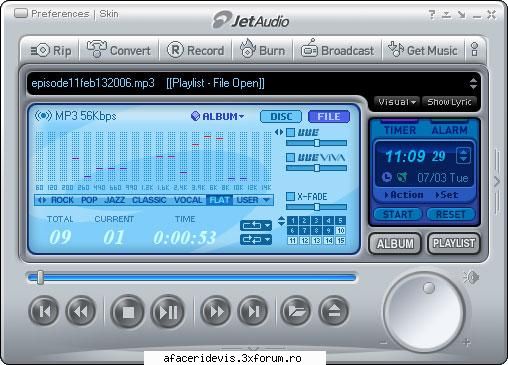Click the track number page arrows

pos(281,221)
